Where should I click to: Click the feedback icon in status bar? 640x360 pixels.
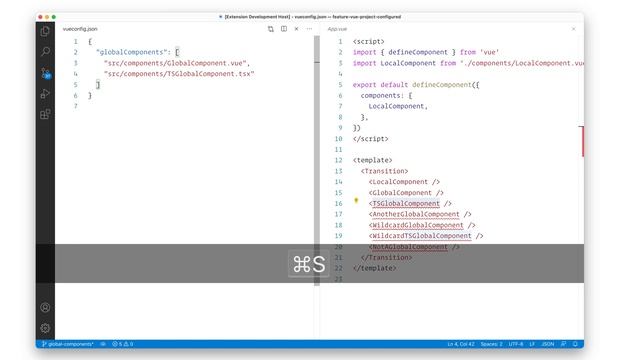coord(563,344)
